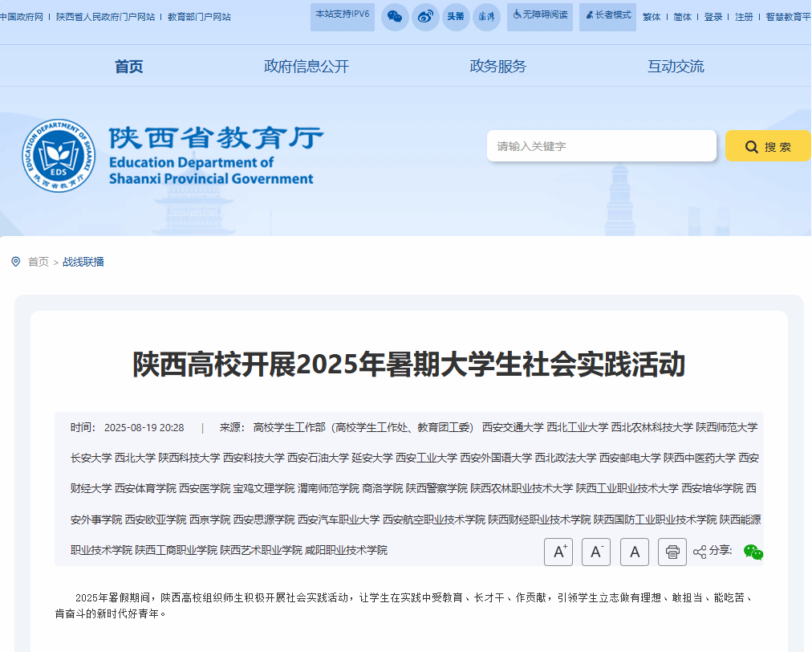Open the Pengpai (澎湃) news icon
812x652 pixels.
point(486,17)
